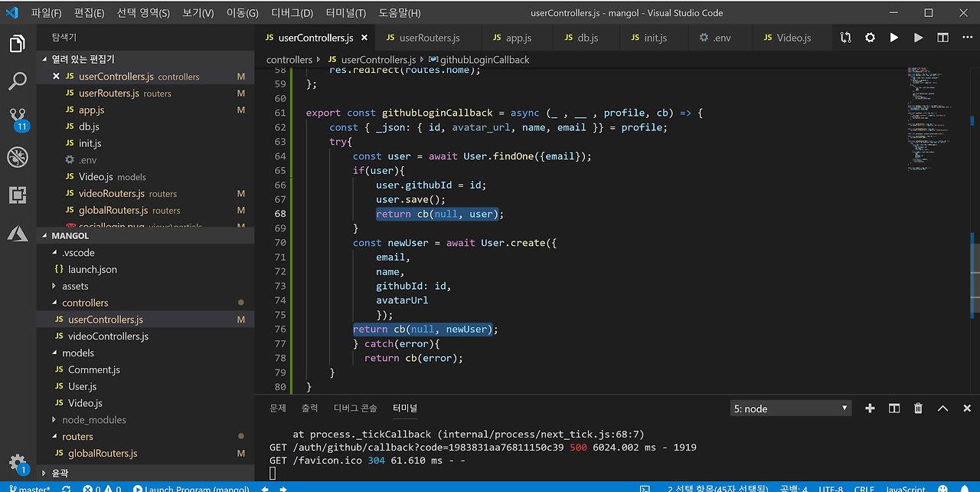Viewport: 980px width, 492px height.
Task: Open the Search view in activity bar
Action: pos(18,80)
